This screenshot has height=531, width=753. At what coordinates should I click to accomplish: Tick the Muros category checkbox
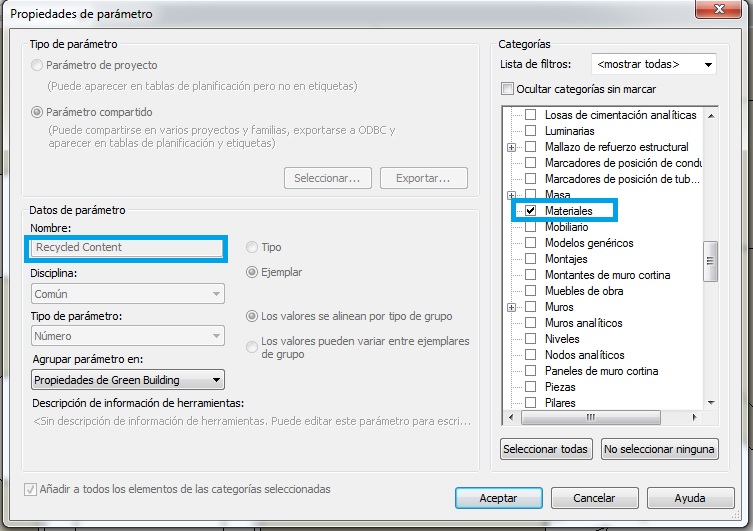click(531, 307)
